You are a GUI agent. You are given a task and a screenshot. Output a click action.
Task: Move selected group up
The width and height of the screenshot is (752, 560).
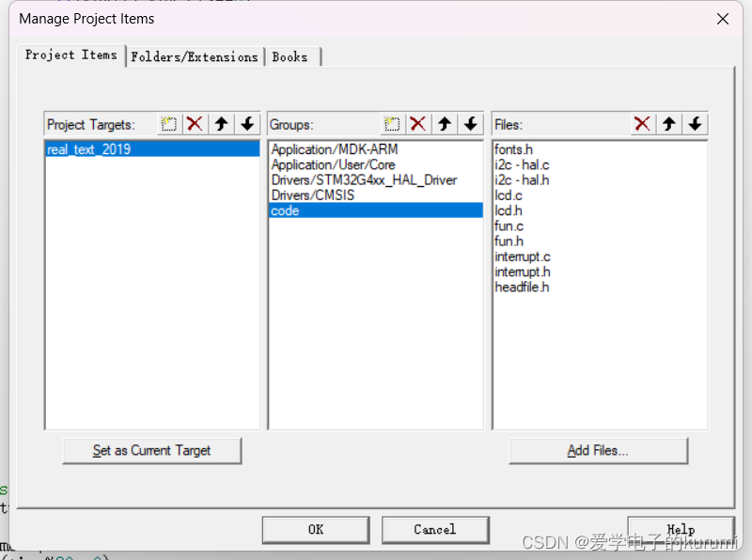[x=445, y=124]
